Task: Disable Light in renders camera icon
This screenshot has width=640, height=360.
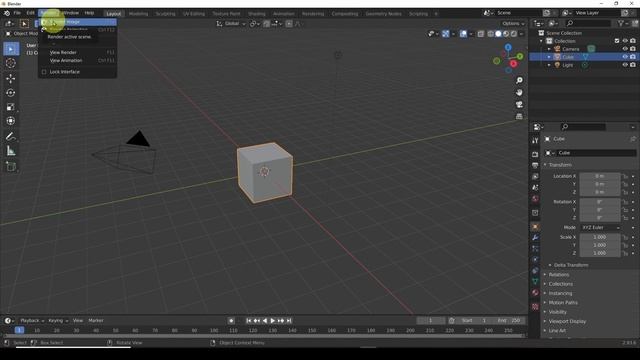Action: pyautogui.click(x=633, y=65)
